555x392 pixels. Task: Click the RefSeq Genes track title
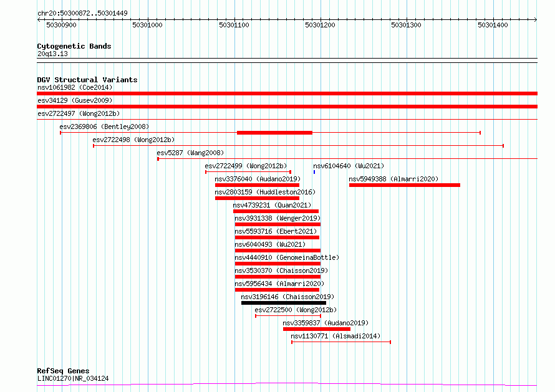tap(63, 371)
